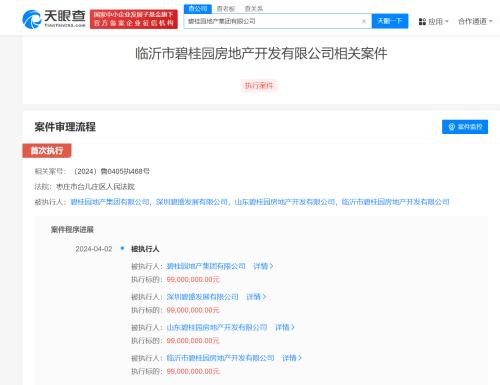Open the apps grid icon beside 应用
This screenshot has height=385, width=500.
tap(422, 22)
